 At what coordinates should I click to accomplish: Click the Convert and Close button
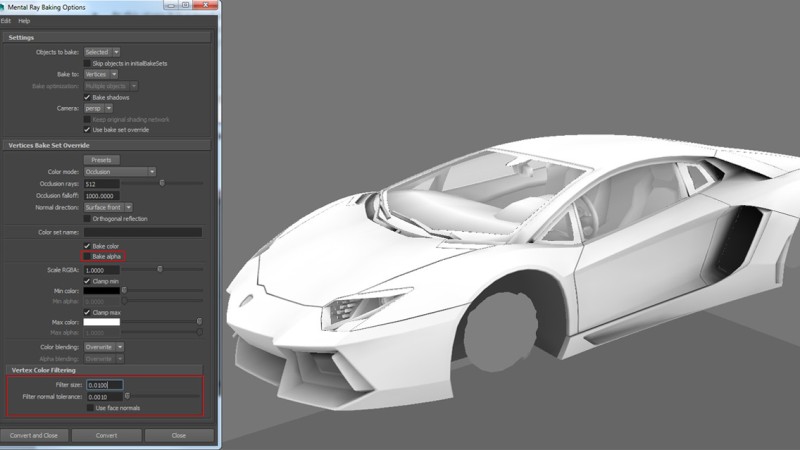click(34, 435)
